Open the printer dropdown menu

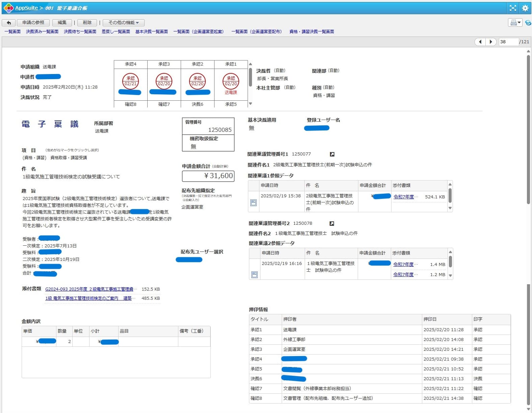coord(515,23)
